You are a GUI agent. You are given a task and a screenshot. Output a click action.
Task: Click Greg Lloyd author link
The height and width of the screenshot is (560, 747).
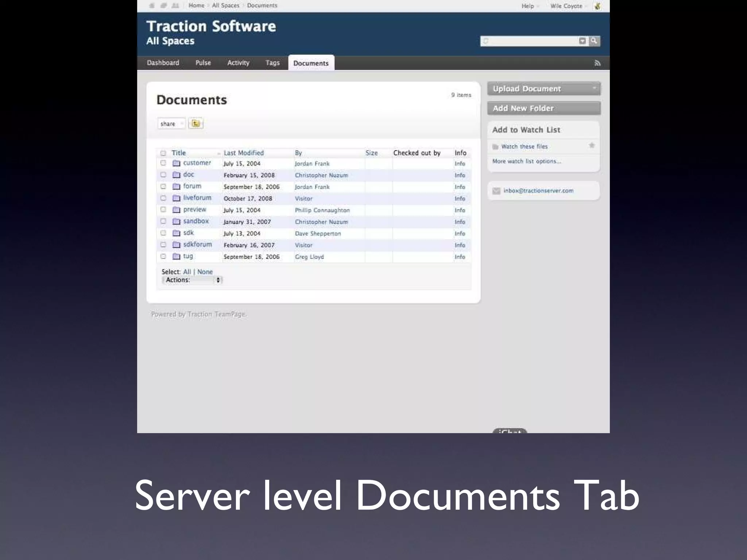(309, 257)
